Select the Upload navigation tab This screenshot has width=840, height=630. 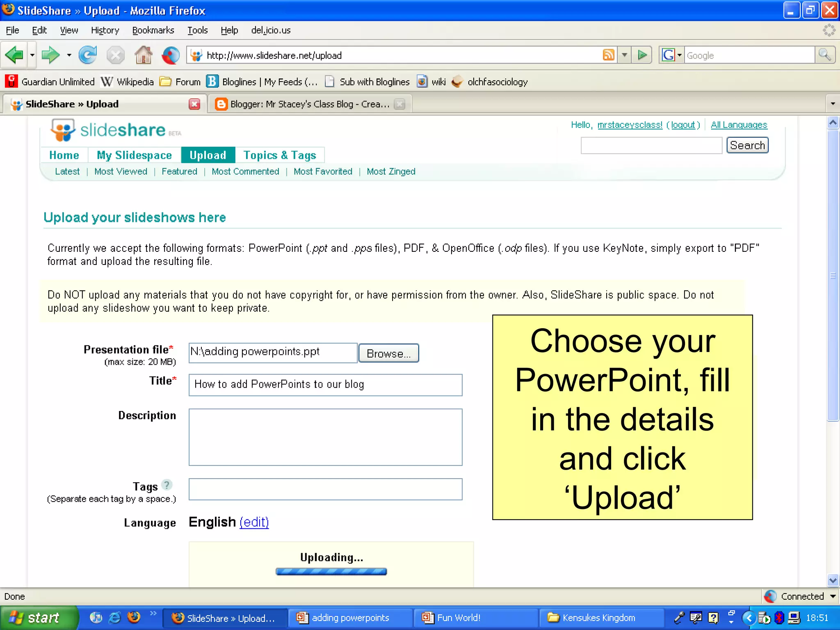pos(208,155)
